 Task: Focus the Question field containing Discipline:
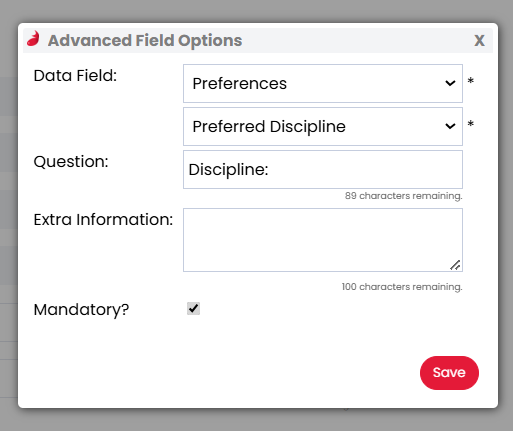pos(323,169)
